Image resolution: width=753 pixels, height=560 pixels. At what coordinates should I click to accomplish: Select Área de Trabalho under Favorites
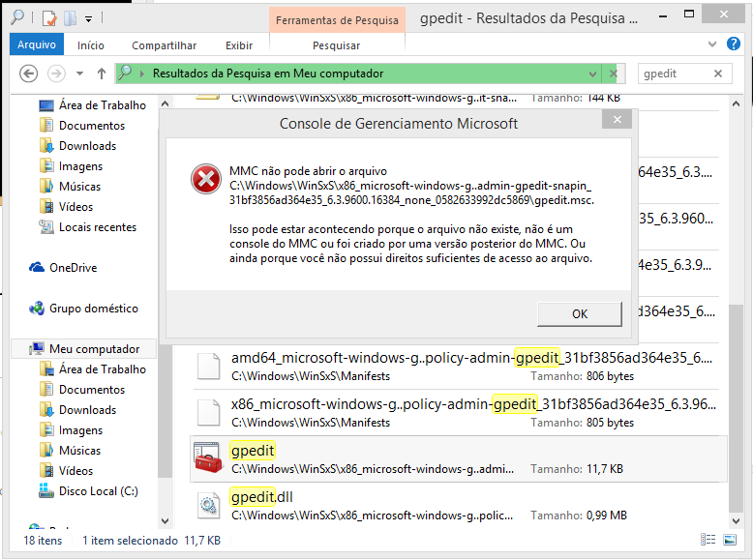click(103, 105)
